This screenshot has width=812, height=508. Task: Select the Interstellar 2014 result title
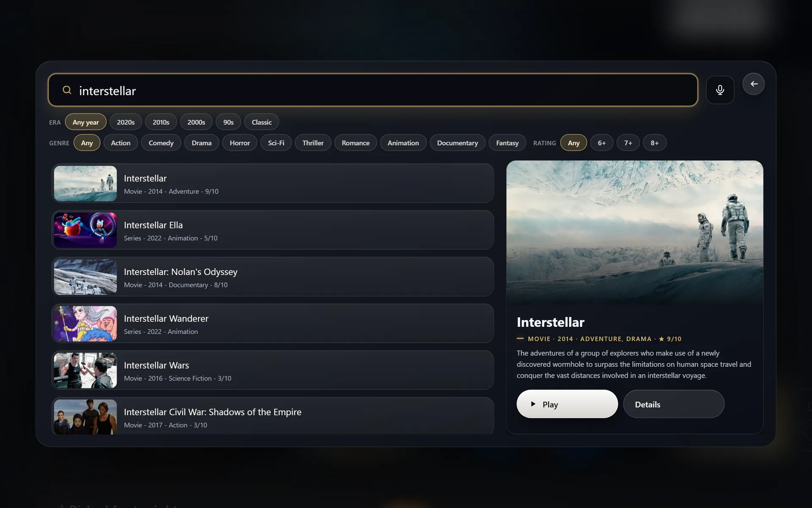point(145,178)
